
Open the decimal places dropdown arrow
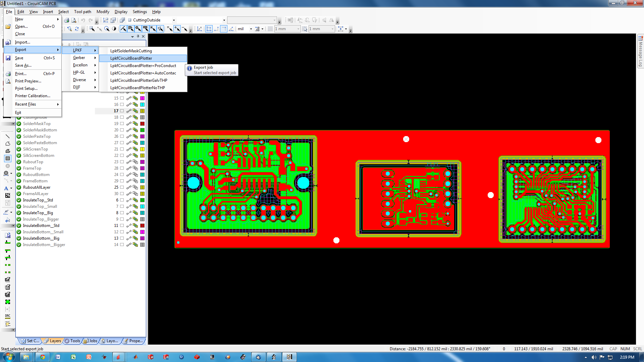coord(262,29)
